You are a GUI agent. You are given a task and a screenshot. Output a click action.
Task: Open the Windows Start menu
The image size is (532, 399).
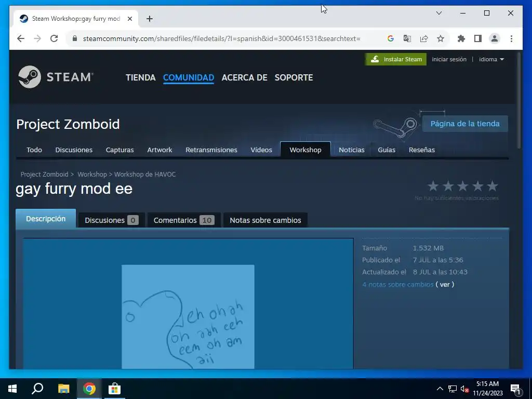pos(12,389)
